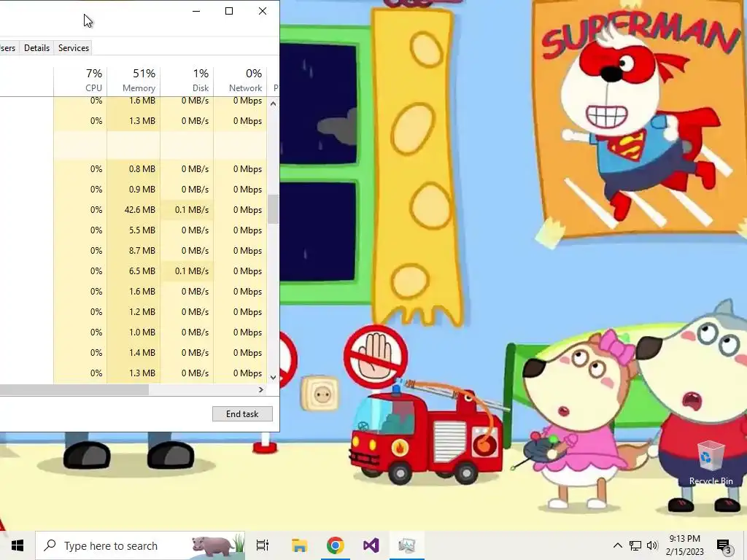The height and width of the screenshot is (560, 747).
Task: Click the horizontal scrollbar thumb
Action: pos(74,389)
